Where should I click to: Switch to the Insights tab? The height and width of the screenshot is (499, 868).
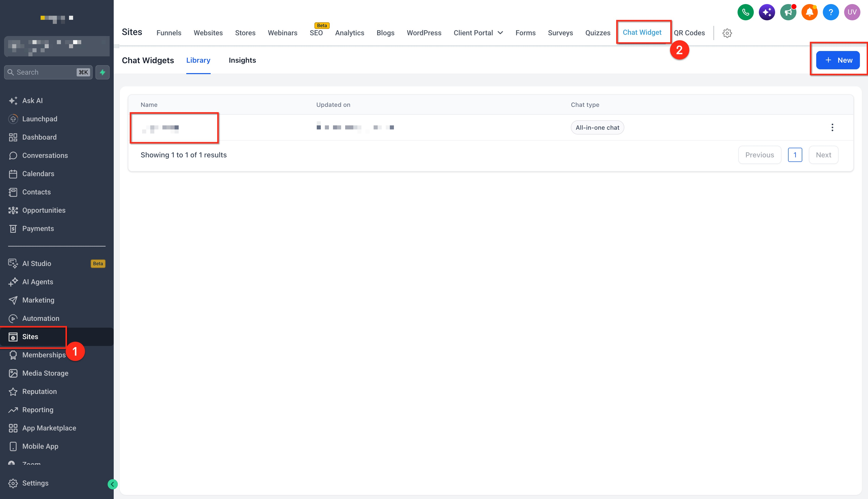pos(242,60)
